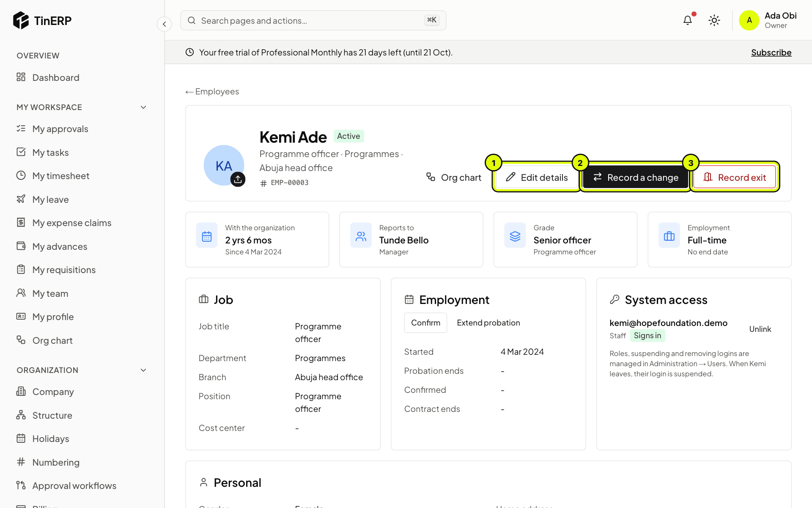The image size is (812, 508).
Task: Click the ⌘K shortcut badge
Action: pos(432,20)
